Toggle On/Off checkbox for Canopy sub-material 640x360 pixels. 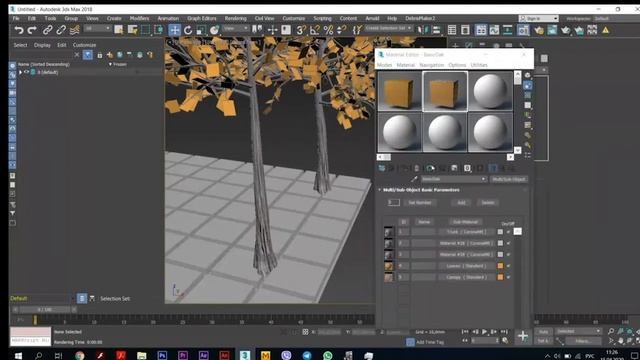click(x=508, y=278)
